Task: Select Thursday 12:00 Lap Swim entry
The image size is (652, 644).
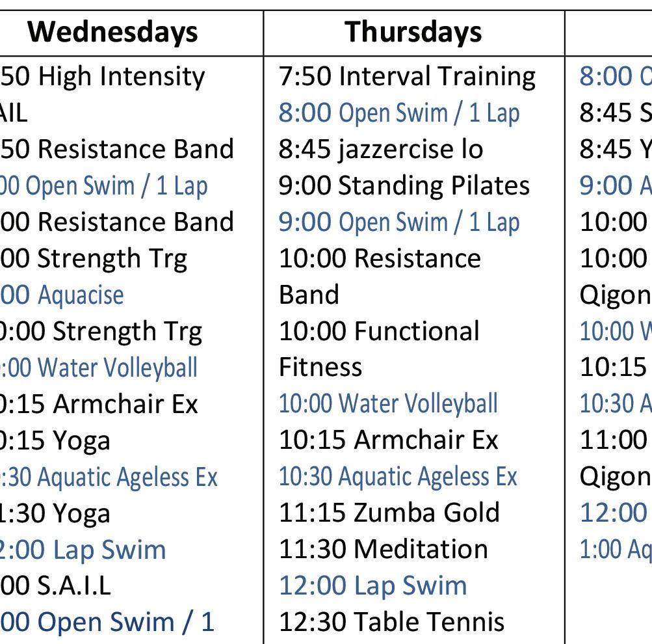Action: click(x=373, y=587)
